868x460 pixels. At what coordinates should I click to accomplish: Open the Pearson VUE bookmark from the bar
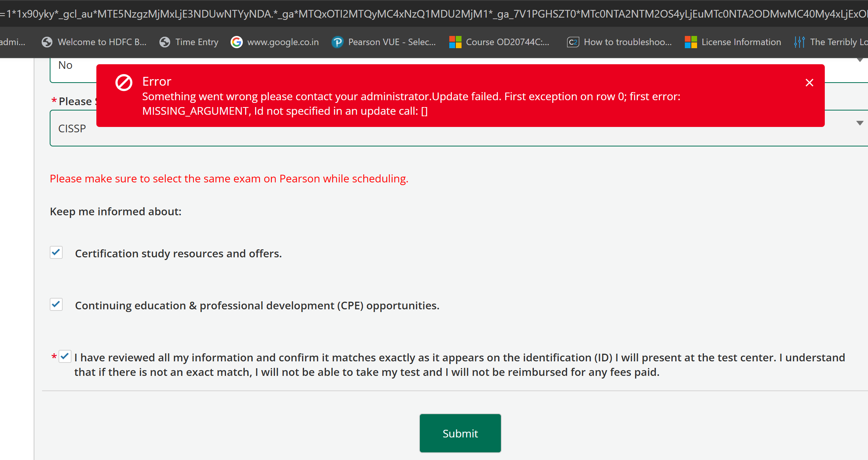[384, 42]
